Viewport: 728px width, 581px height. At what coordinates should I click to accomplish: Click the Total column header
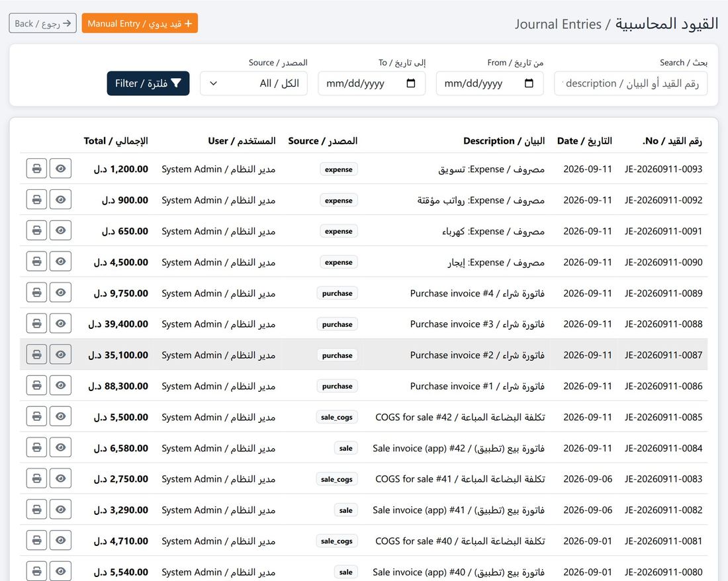tap(116, 140)
